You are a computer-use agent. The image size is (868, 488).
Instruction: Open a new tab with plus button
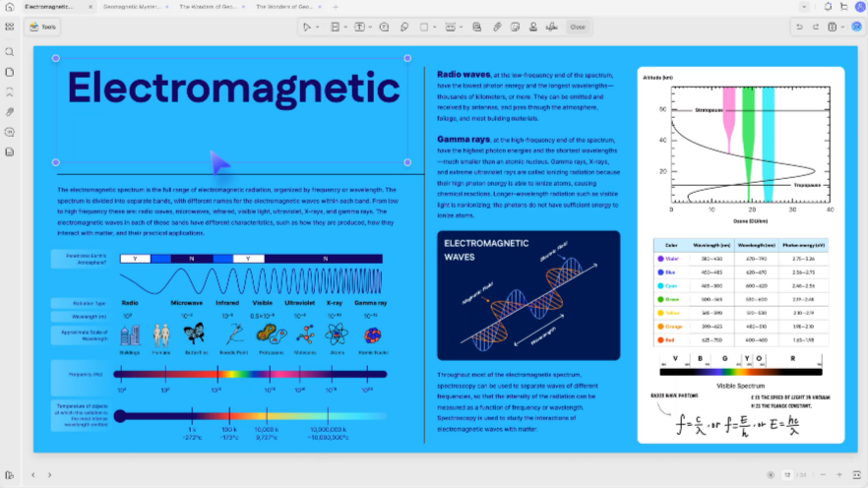[336, 7]
